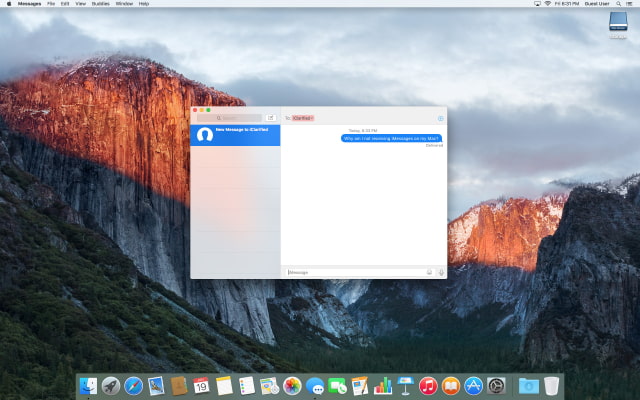Open the App Store dock icon
Viewport: 640px width, 400px height.
pyautogui.click(x=474, y=386)
